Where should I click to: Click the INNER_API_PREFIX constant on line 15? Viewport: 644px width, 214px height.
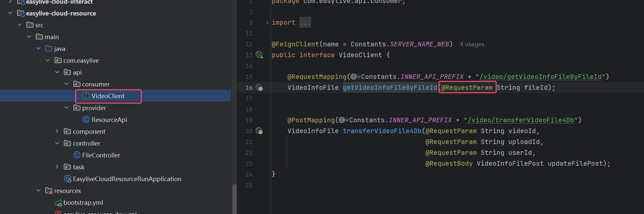(x=432, y=77)
